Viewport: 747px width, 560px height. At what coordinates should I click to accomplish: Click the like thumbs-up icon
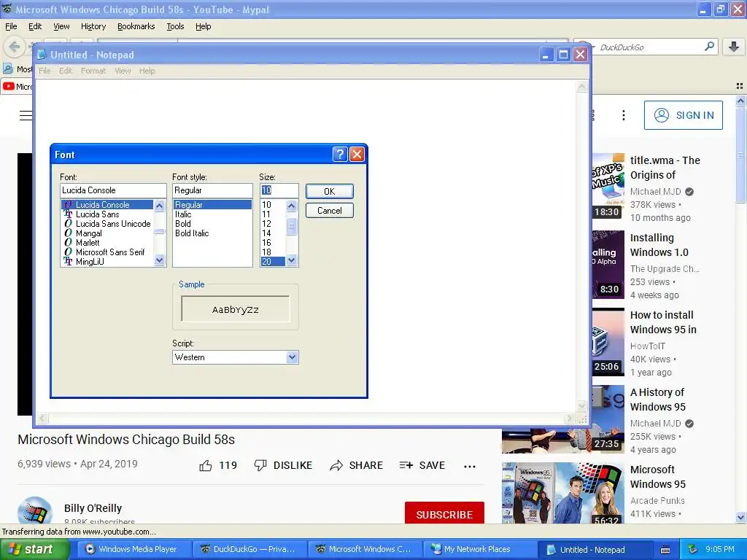click(205, 465)
